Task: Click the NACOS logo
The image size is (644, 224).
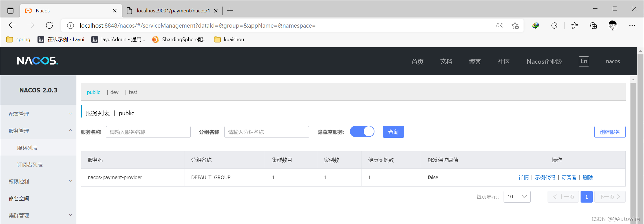Action: [x=37, y=61]
